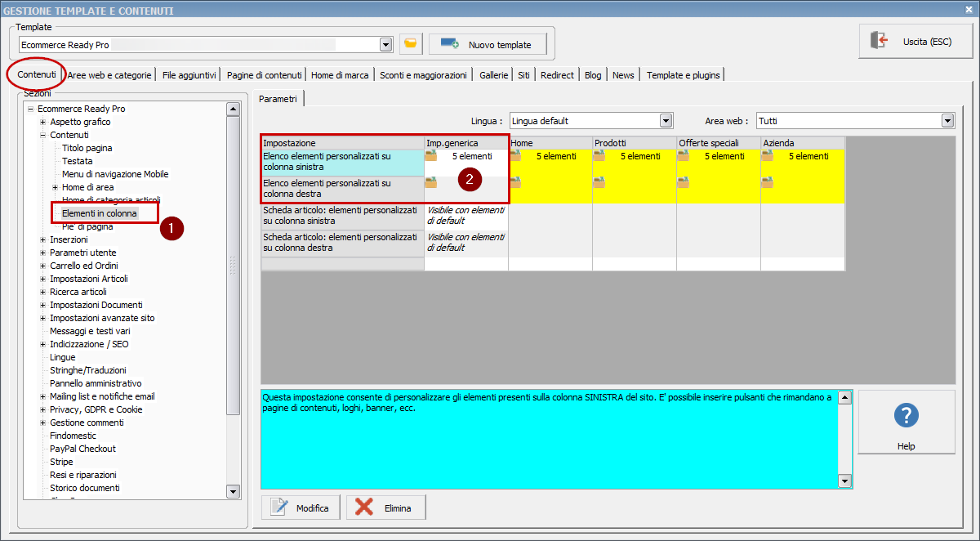The image size is (980, 541).
Task: Select the Home di marca tab
Action: [x=340, y=75]
